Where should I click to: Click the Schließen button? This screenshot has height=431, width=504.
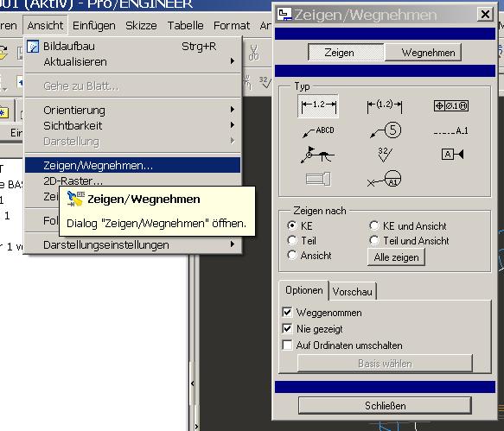385,406
